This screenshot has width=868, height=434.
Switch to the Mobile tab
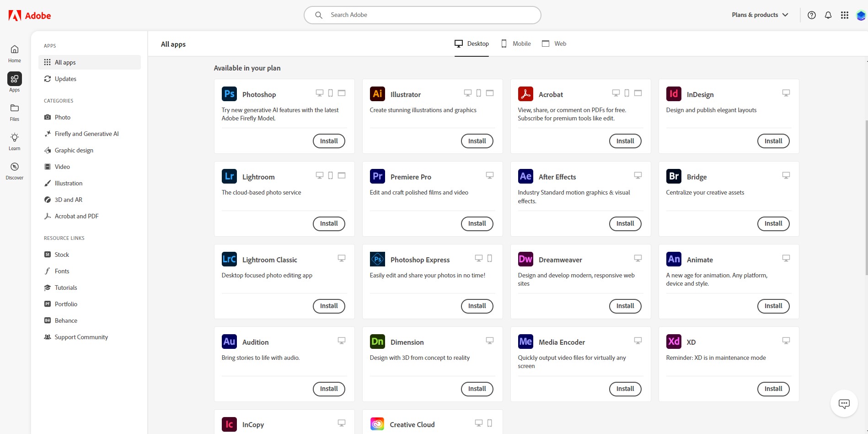click(x=516, y=44)
